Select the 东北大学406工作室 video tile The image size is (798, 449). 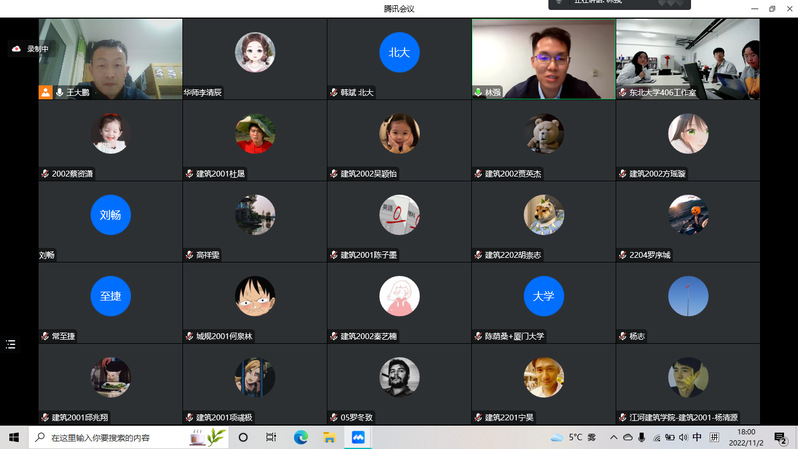pos(687,58)
